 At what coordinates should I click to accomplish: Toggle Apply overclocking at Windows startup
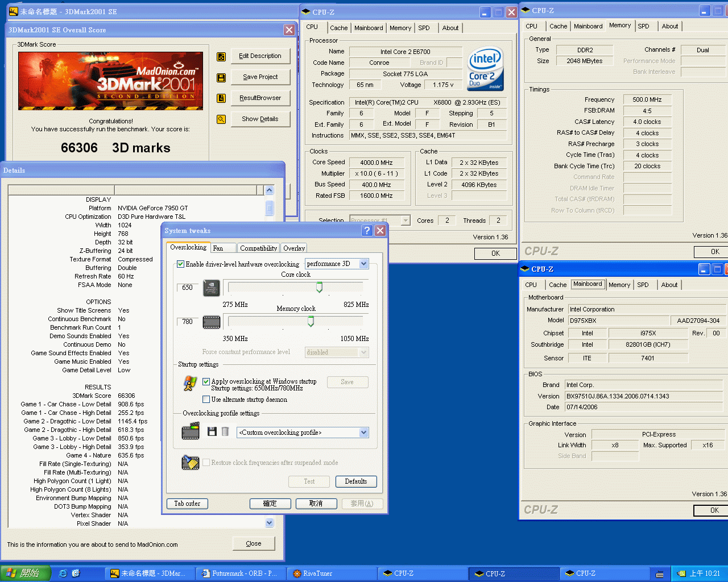206,382
